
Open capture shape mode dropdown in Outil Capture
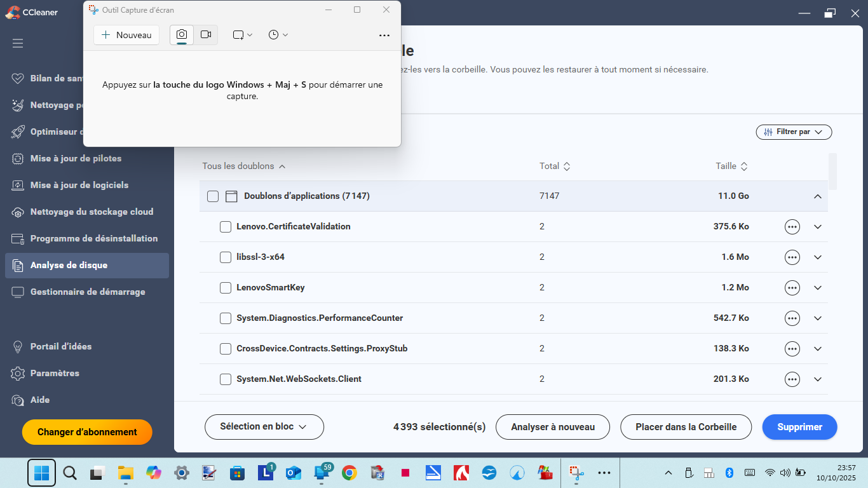[x=243, y=35]
